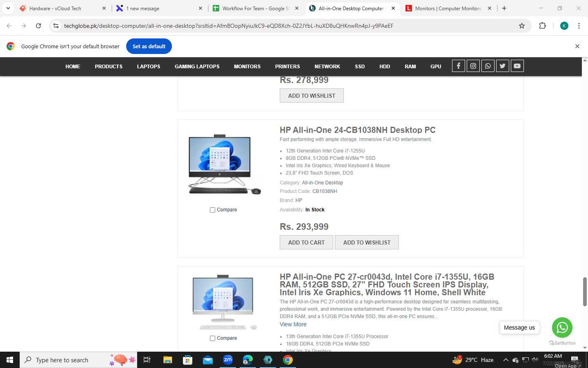Open GAMING LAPTOPS menu item
The width and height of the screenshot is (588, 368).
pyautogui.click(x=197, y=66)
